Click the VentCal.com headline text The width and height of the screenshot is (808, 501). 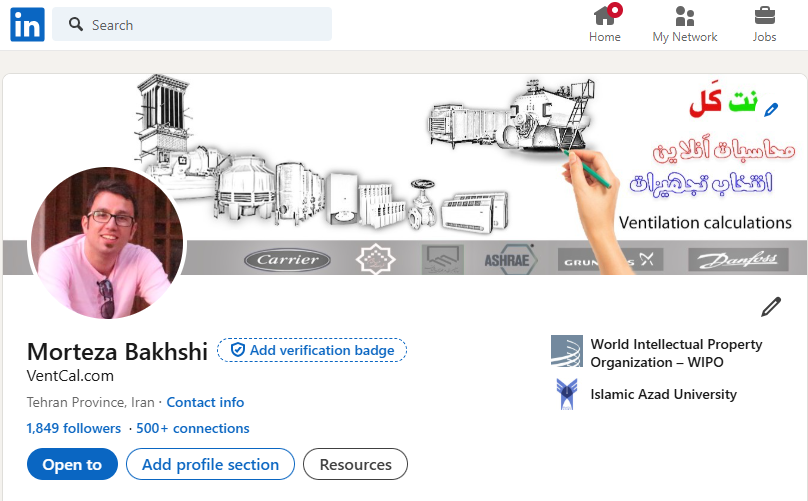(x=70, y=376)
